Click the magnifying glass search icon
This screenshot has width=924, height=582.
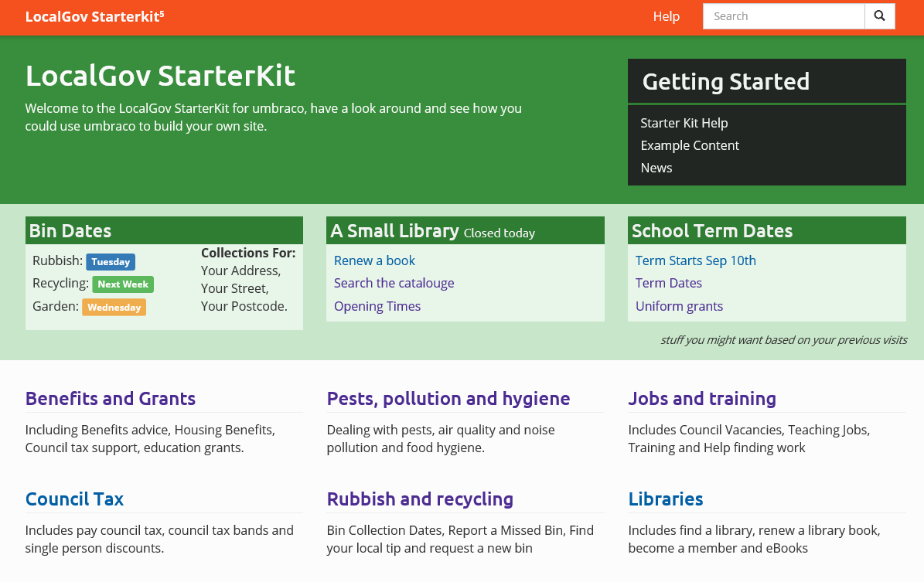pyautogui.click(x=879, y=16)
